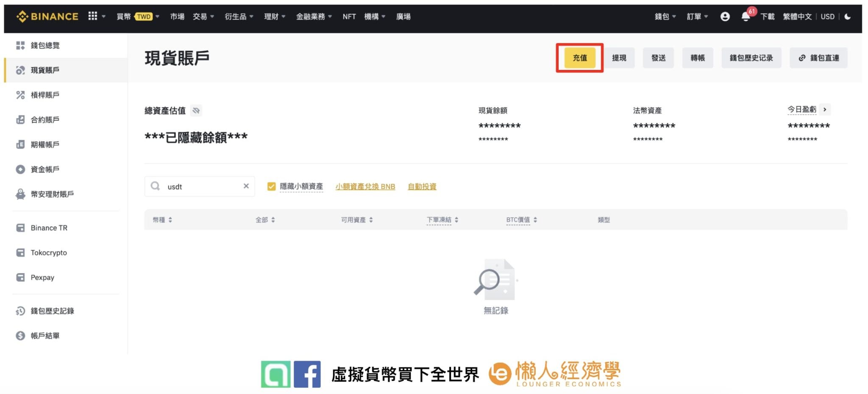The image size is (868, 394).
Task: Expand the 錢包 dropdown in header
Action: (665, 17)
